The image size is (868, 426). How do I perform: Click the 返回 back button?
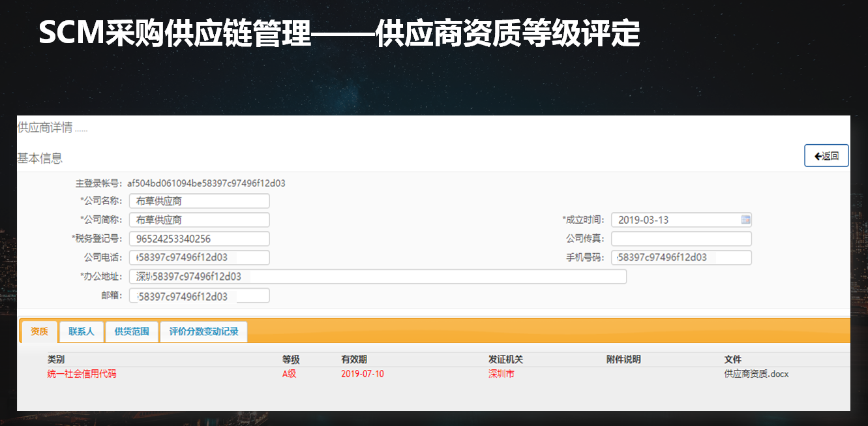coord(826,156)
